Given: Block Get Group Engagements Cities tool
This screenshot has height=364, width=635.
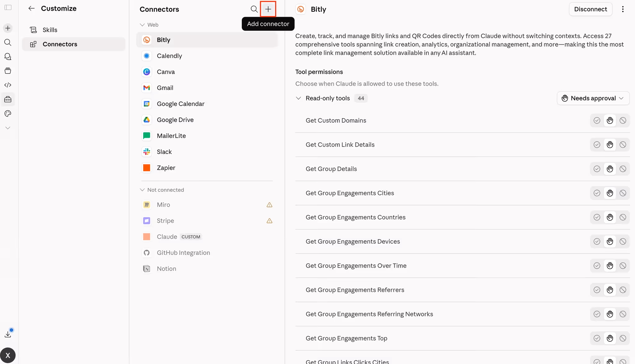Looking at the screenshot, I should pos(623,193).
